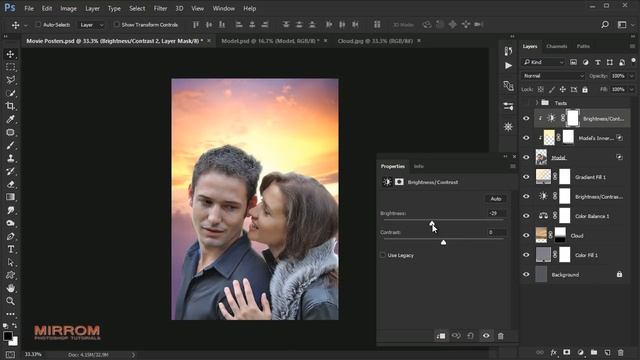This screenshot has width=640, height=360.
Task: Enable Show Transform Controls checkbox
Action: (x=116, y=25)
